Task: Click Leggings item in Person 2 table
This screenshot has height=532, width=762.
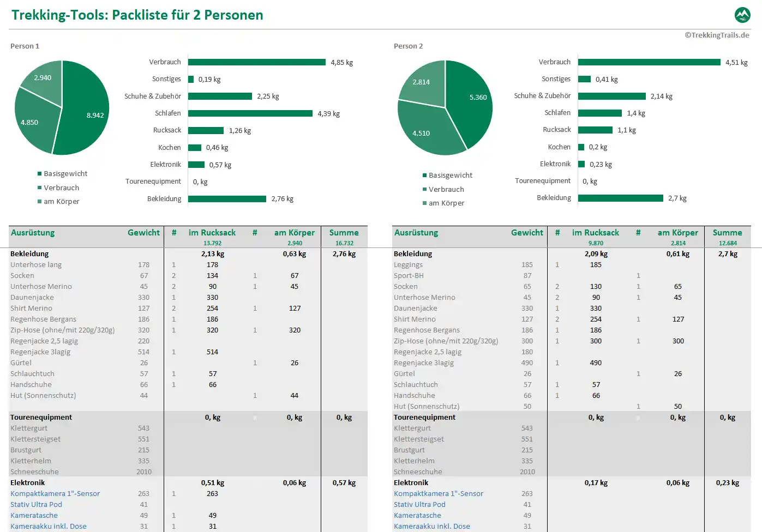Action: pyautogui.click(x=408, y=265)
